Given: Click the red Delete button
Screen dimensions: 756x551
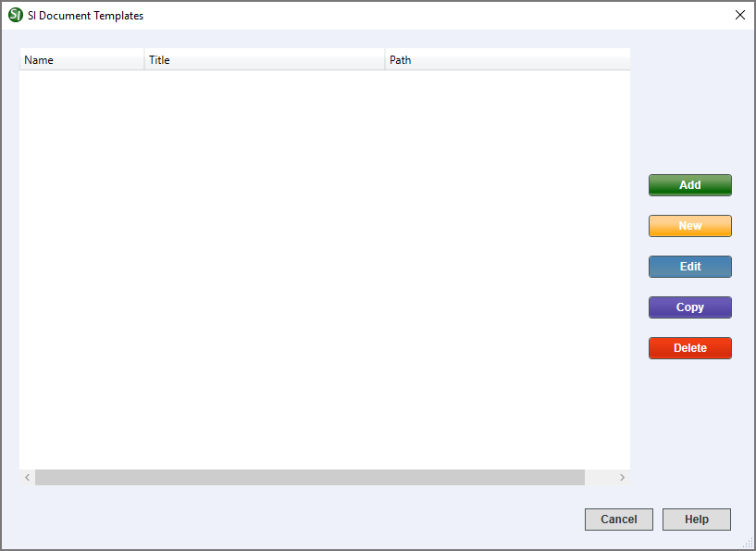Looking at the screenshot, I should pos(690,348).
